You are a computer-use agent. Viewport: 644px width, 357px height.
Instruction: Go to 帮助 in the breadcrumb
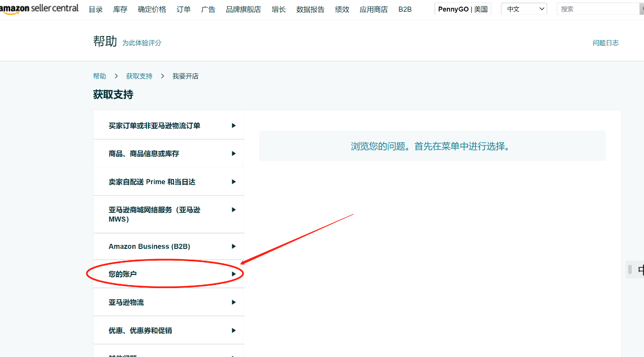click(99, 76)
